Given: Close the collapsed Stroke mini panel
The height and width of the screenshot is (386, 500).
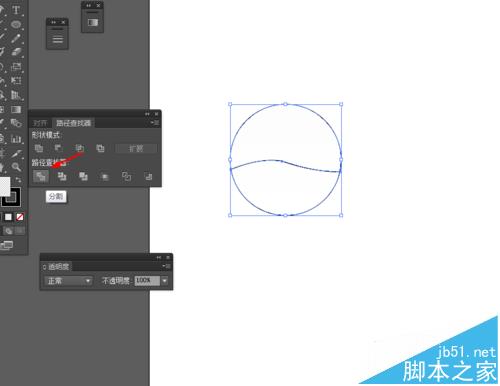Looking at the screenshot, I should pos(63,22).
